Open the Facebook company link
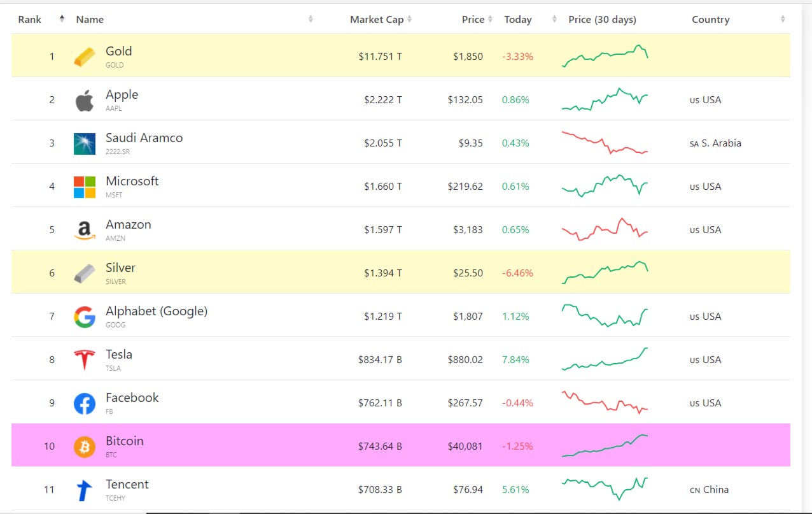 point(132,398)
